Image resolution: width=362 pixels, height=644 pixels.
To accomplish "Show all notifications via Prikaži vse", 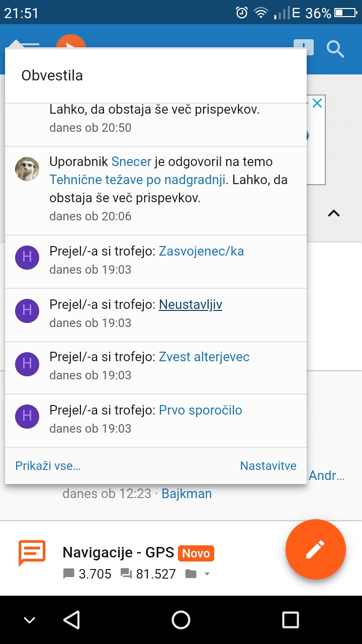I will point(48,466).
